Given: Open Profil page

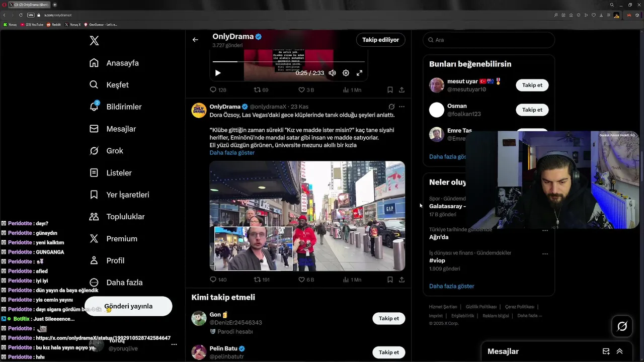Looking at the screenshot, I should tap(107, 260).
